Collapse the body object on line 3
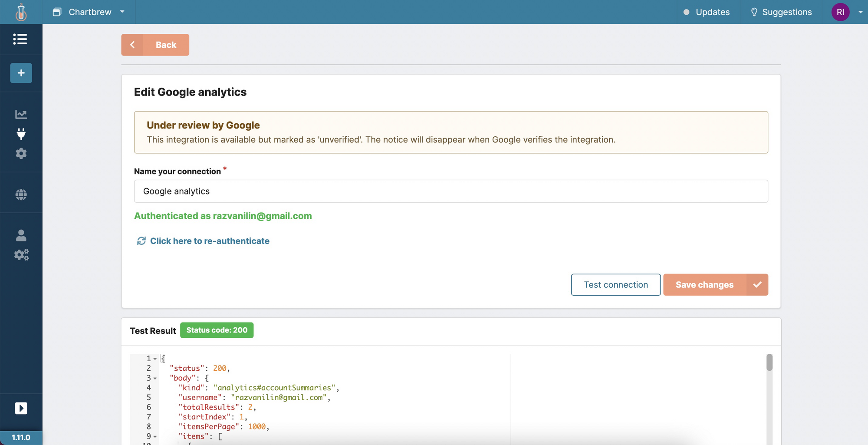 (155, 378)
